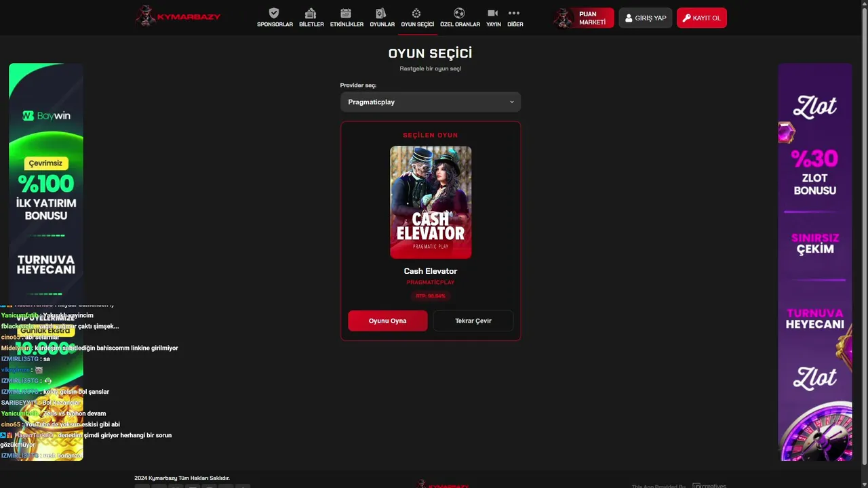Expand the Diğer three-dots menu
868x488 pixels.
click(x=515, y=18)
